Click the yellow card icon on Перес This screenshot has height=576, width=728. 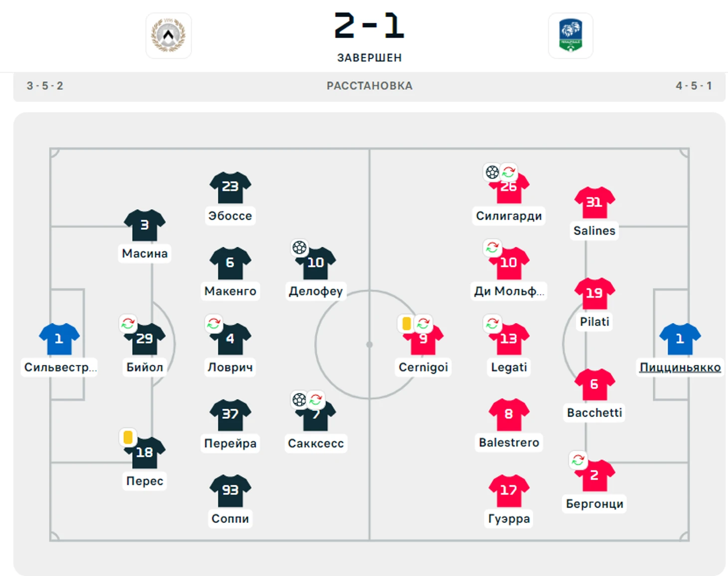[128, 437]
